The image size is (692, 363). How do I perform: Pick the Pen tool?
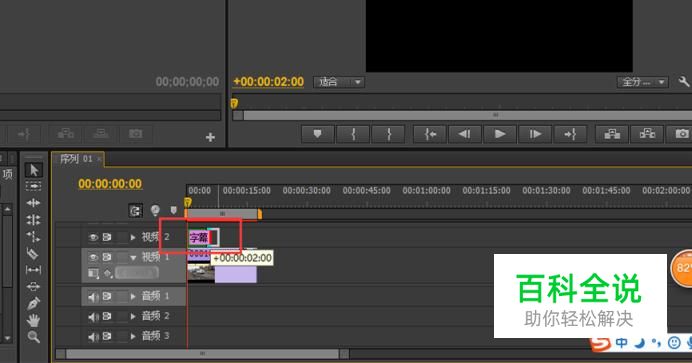tap(34, 303)
